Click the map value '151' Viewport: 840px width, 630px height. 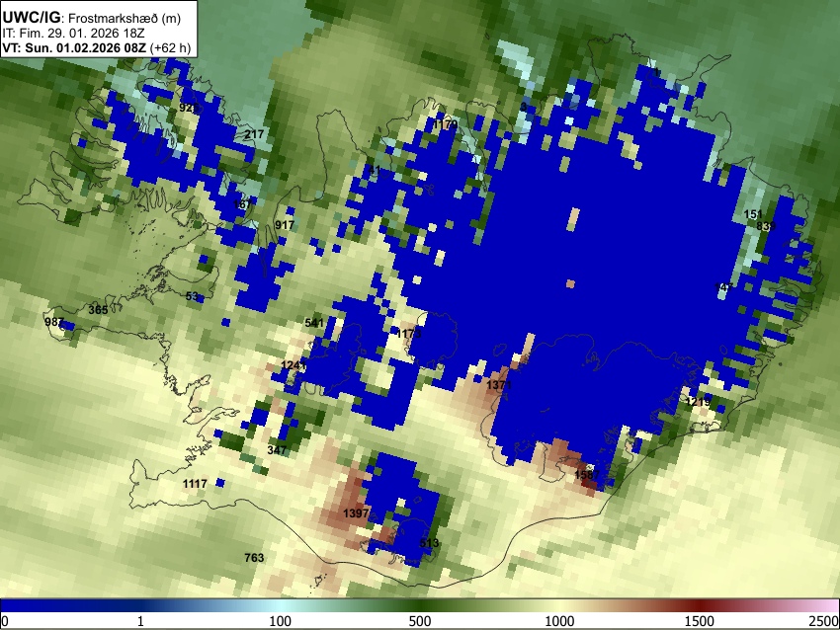(753, 214)
